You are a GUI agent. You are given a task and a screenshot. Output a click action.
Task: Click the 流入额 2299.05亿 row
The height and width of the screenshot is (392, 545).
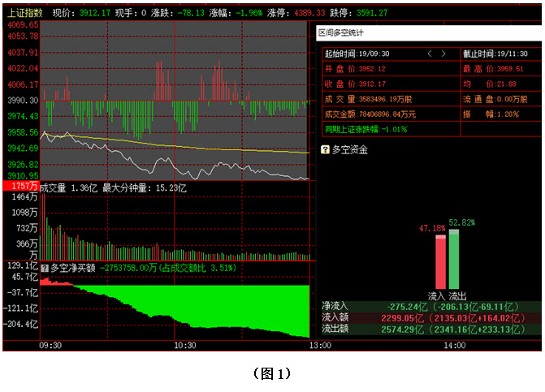[x=431, y=318]
